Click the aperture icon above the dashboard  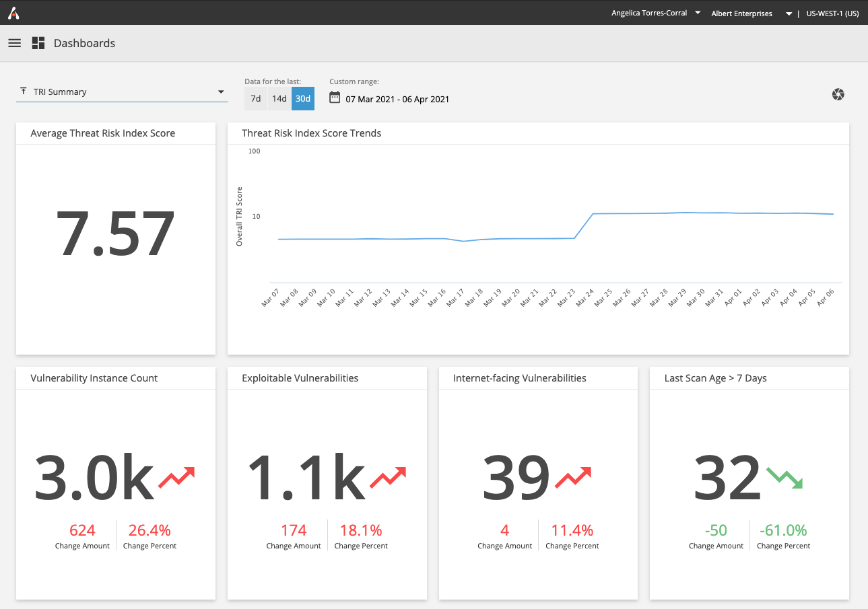838,94
